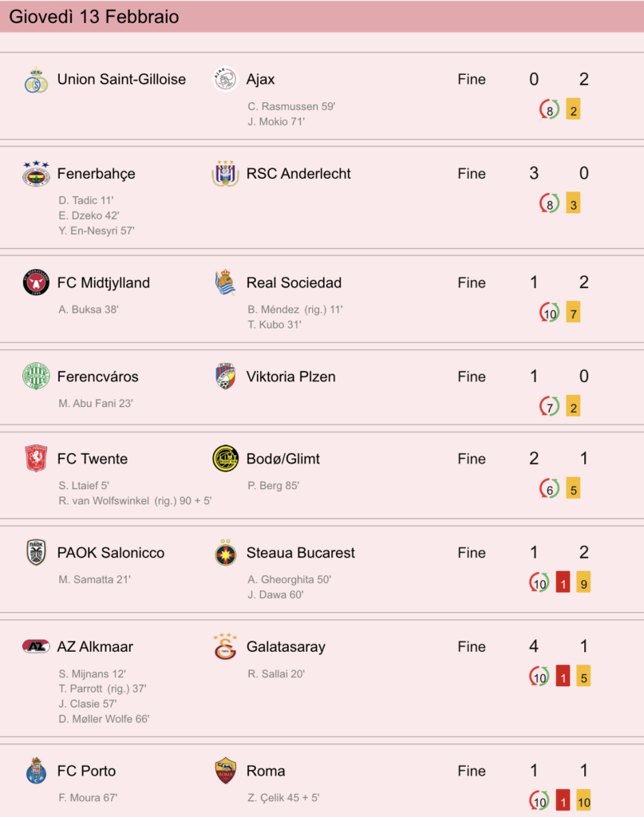Click the Union Saint-Gilloise club crest
Screen dimensions: 644x817
tap(36, 80)
